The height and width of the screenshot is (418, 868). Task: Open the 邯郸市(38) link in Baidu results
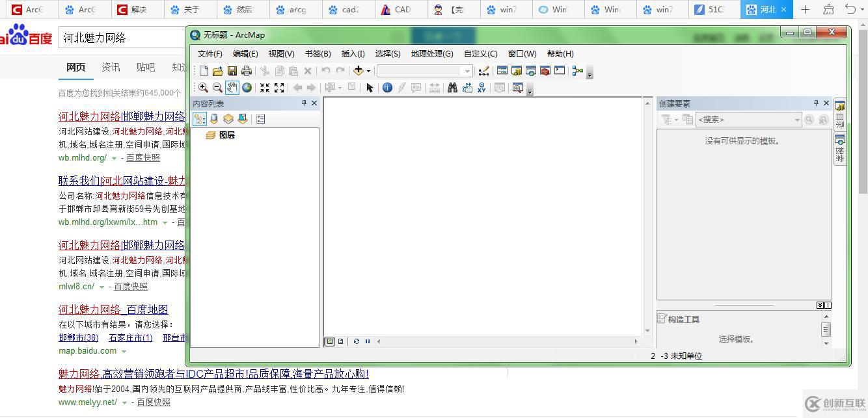click(78, 338)
